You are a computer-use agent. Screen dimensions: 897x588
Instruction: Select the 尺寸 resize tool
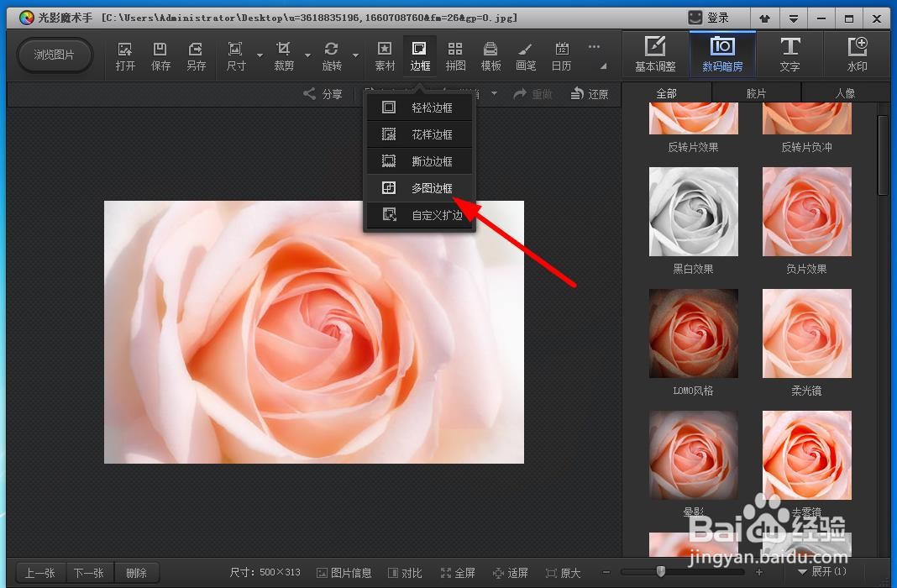236,56
